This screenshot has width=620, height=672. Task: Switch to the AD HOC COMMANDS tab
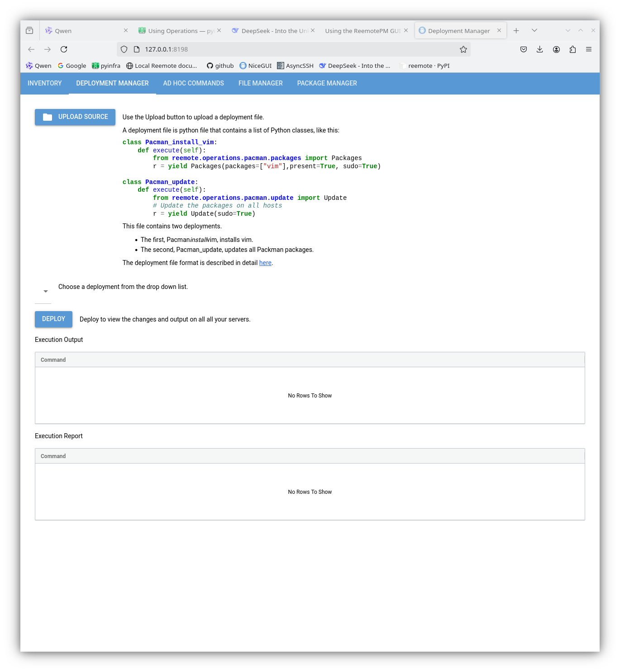coord(193,83)
